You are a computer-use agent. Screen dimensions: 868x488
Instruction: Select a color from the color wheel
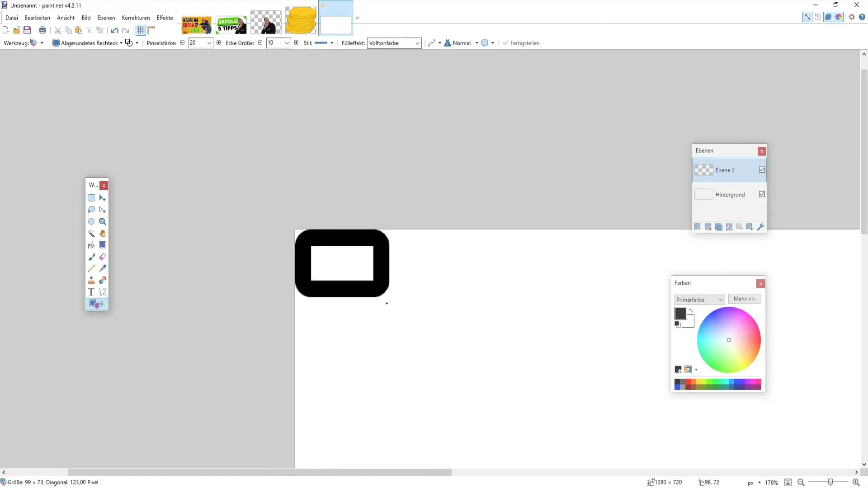[728, 340]
